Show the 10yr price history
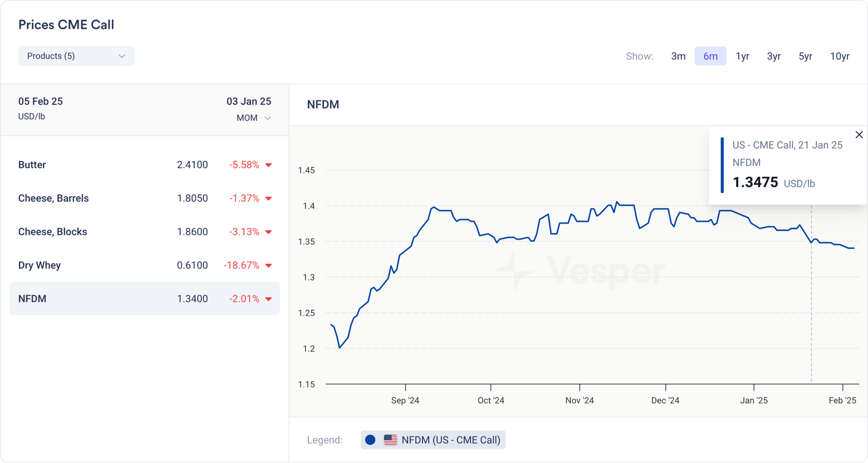This screenshot has width=868, height=463. coord(839,56)
